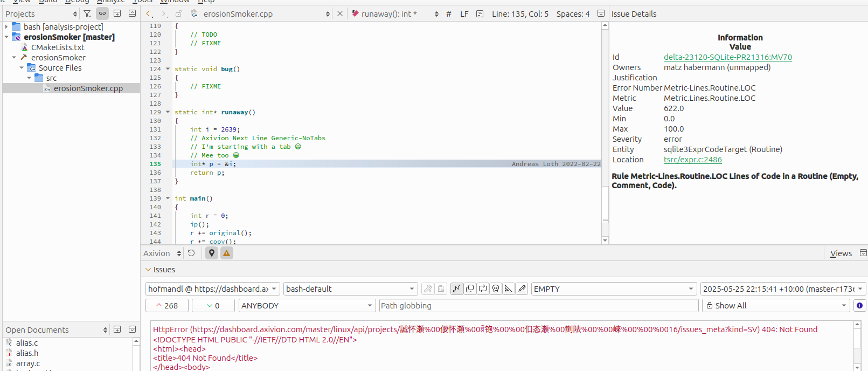
Task: Close the erosionSmoker.cpp document
Action: point(340,14)
